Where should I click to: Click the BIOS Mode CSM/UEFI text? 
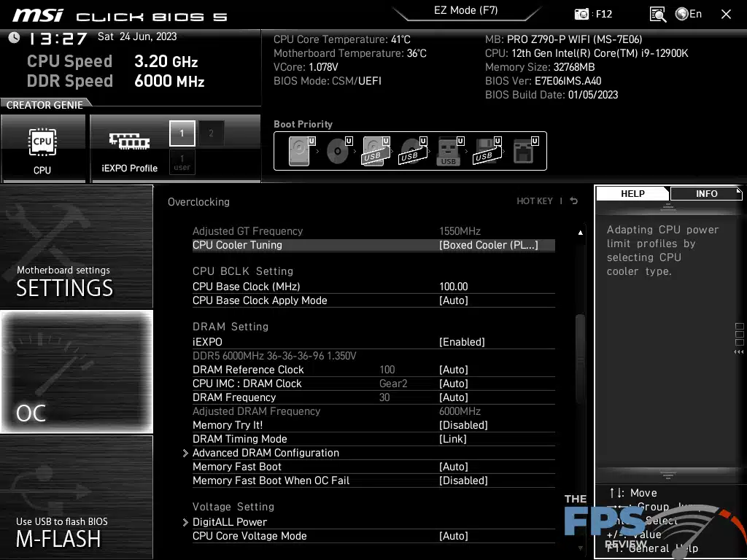point(328,80)
